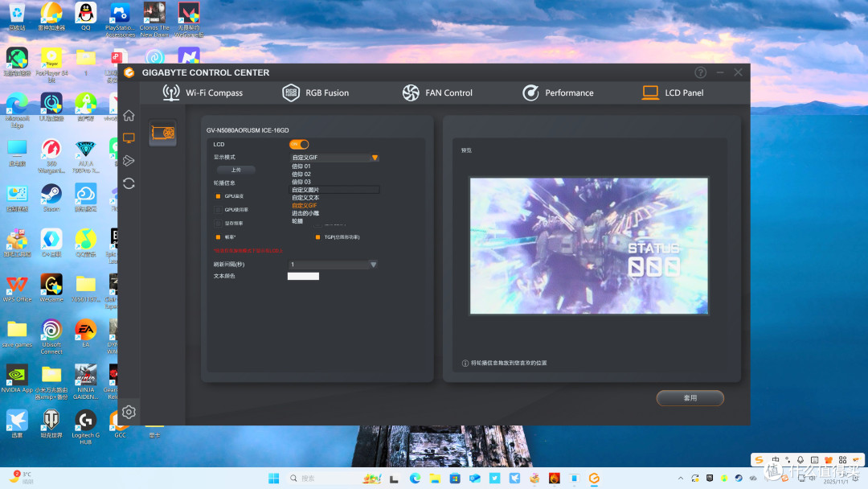The width and height of the screenshot is (868, 489).
Task: Open the weather widget showing 3°C
Action: [x=23, y=478]
